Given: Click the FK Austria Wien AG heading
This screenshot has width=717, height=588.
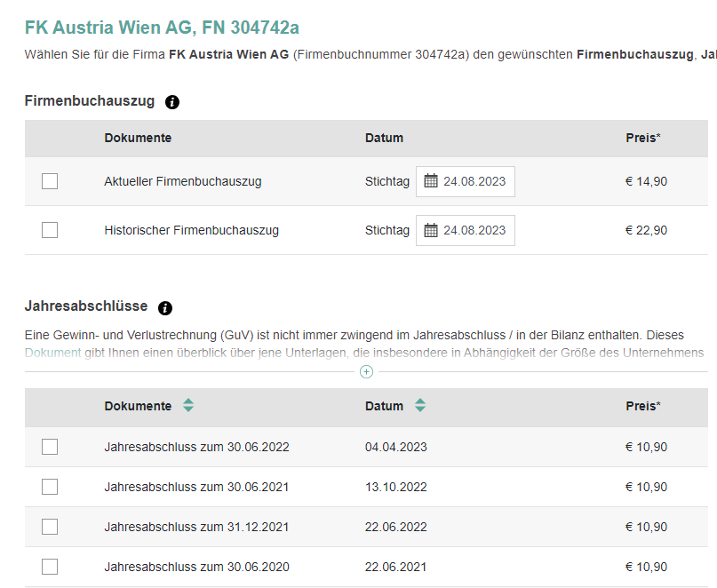Looking at the screenshot, I should [162, 28].
